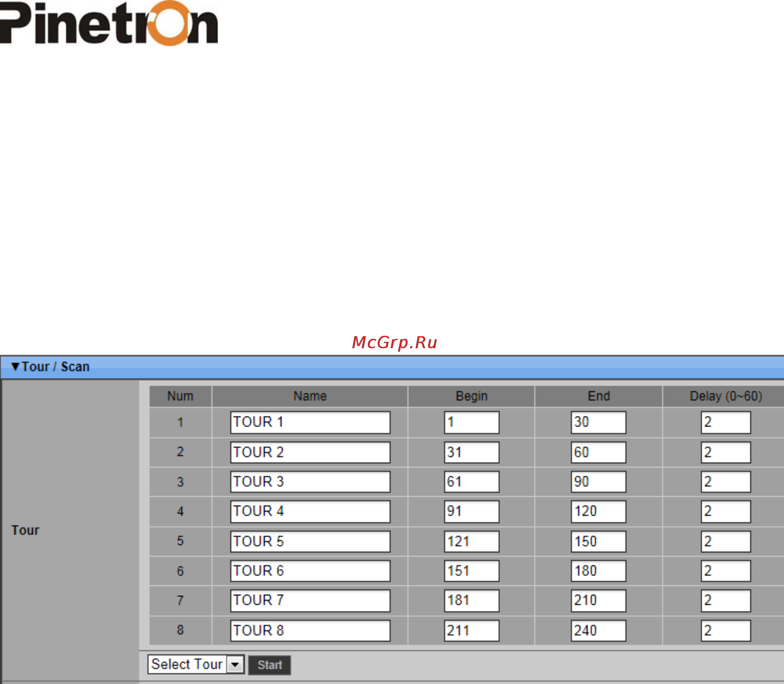
Task: Click the Start button
Action: click(x=270, y=665)
